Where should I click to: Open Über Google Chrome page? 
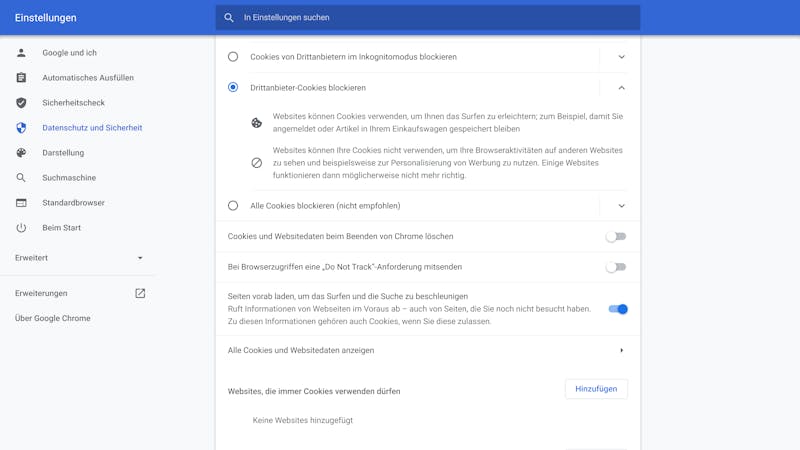[x=53, y=318]
